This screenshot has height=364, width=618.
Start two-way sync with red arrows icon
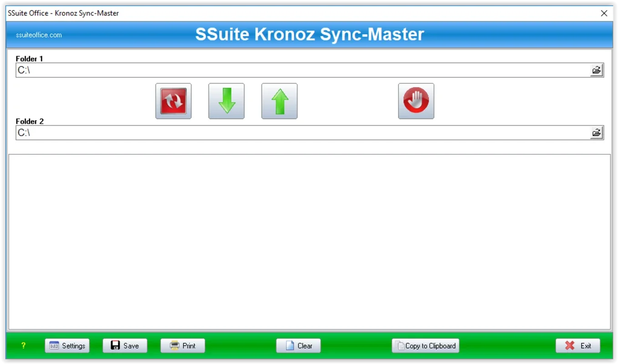pyautogui.click(x=173, y=101)
